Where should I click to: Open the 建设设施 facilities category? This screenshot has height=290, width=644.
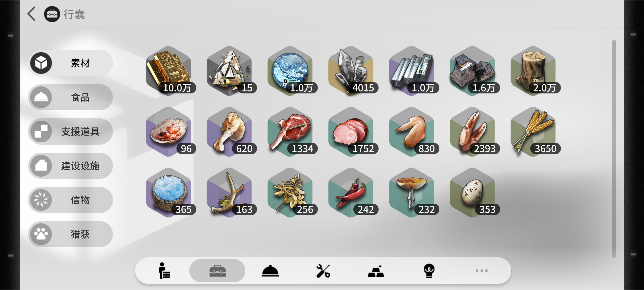[70, 166]
